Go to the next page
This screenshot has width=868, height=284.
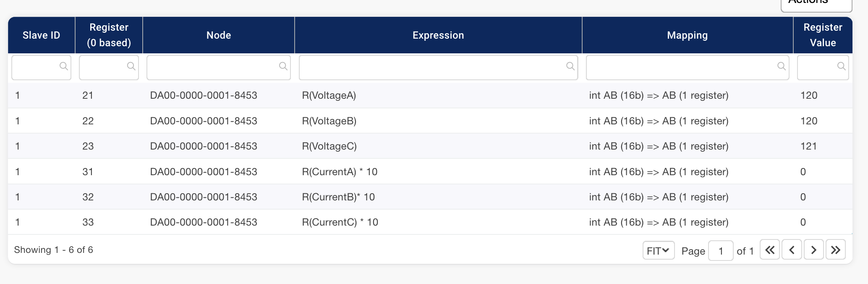(x=813, y=250)
